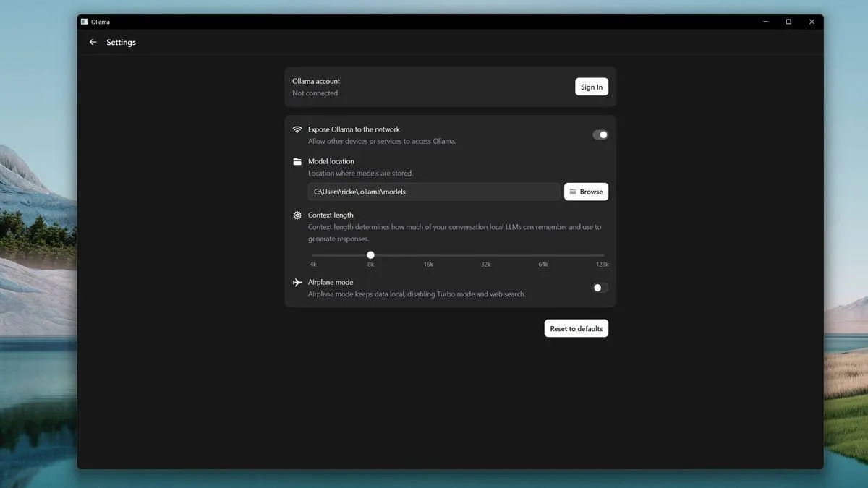The height and width of the screenshot is (488, 868).
Task: Enable the Airplane mode switch
Action: (x=600, y=288)
